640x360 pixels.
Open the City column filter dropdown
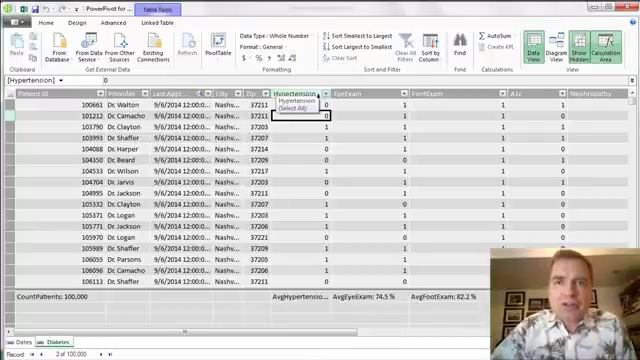point(238,94)
